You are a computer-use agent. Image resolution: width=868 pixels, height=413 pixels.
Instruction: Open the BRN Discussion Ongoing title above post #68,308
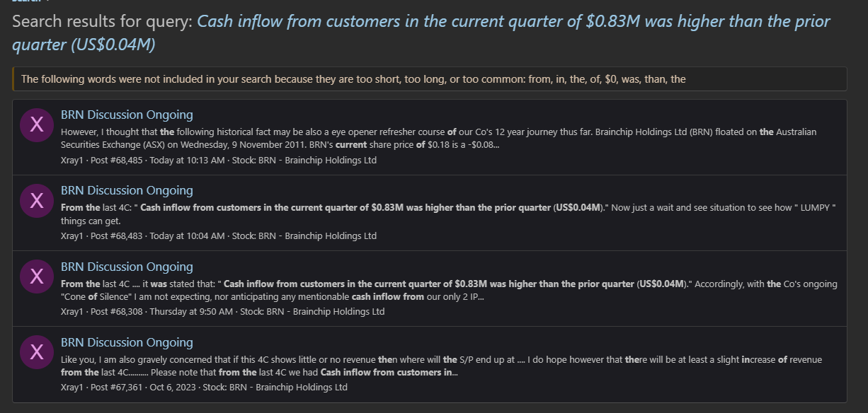click(127, 267)
